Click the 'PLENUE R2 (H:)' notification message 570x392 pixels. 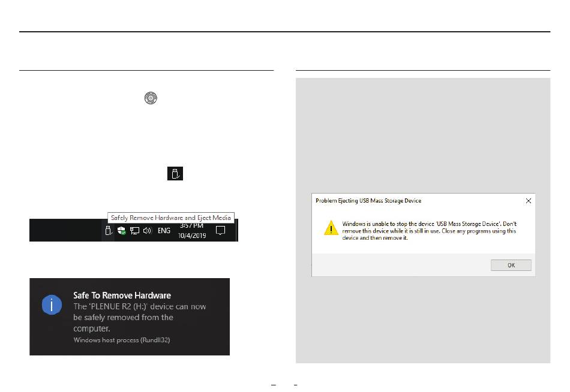pyautogui.click(x=140, y=318)
